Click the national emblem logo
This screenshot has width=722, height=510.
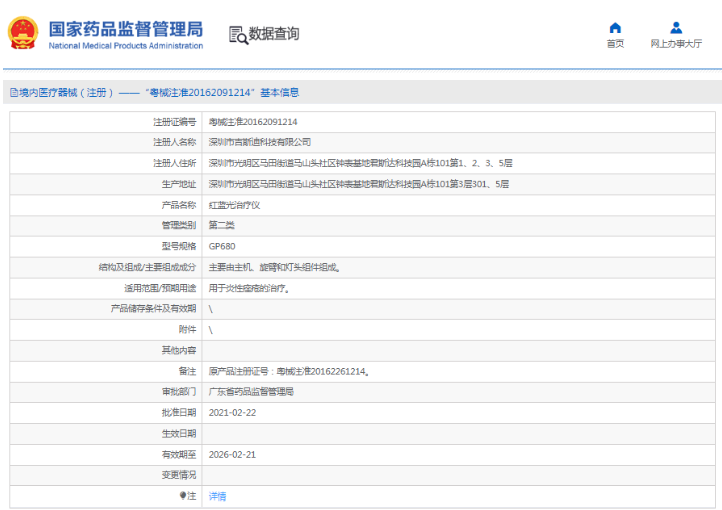click(x=23, y=33)
